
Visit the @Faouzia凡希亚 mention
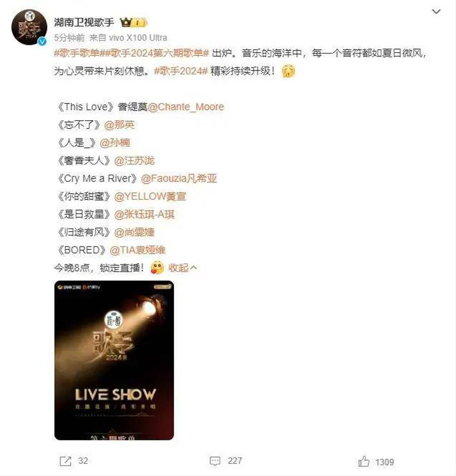(x=179, y=178)
